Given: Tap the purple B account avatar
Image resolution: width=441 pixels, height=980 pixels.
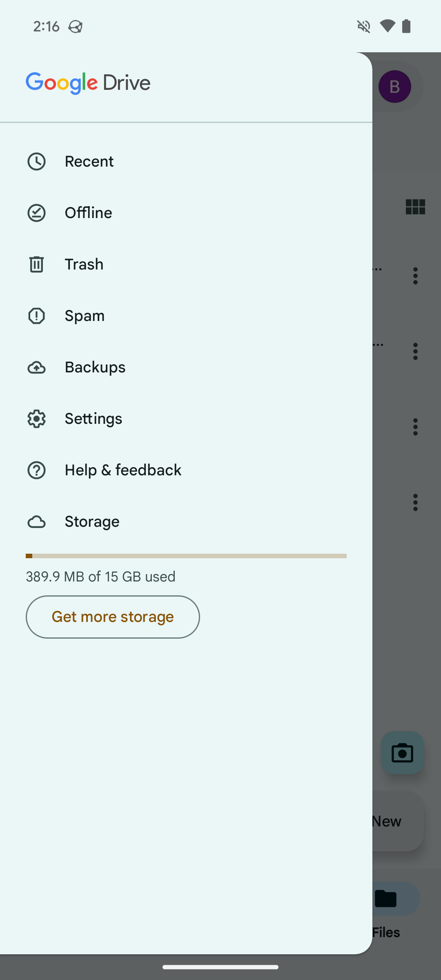Looking at the screenshot, I should 394,87.
